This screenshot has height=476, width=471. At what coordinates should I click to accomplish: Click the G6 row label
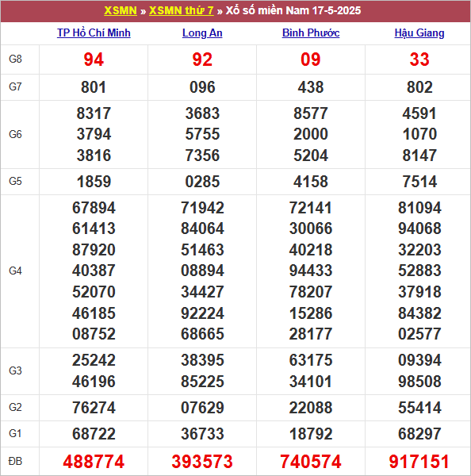pyautogui.click(x=16, y=134)
